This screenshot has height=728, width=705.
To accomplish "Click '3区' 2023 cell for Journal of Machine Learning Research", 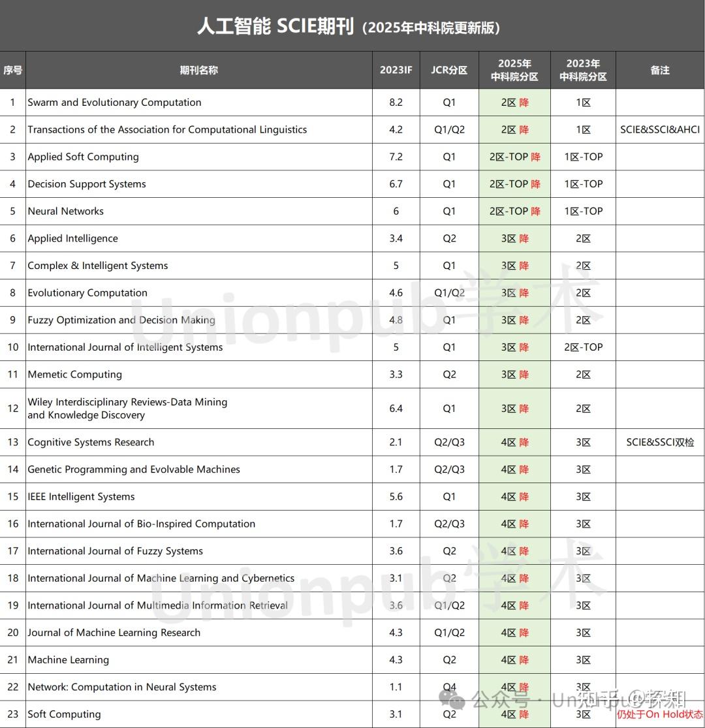I will pos(583,633).
